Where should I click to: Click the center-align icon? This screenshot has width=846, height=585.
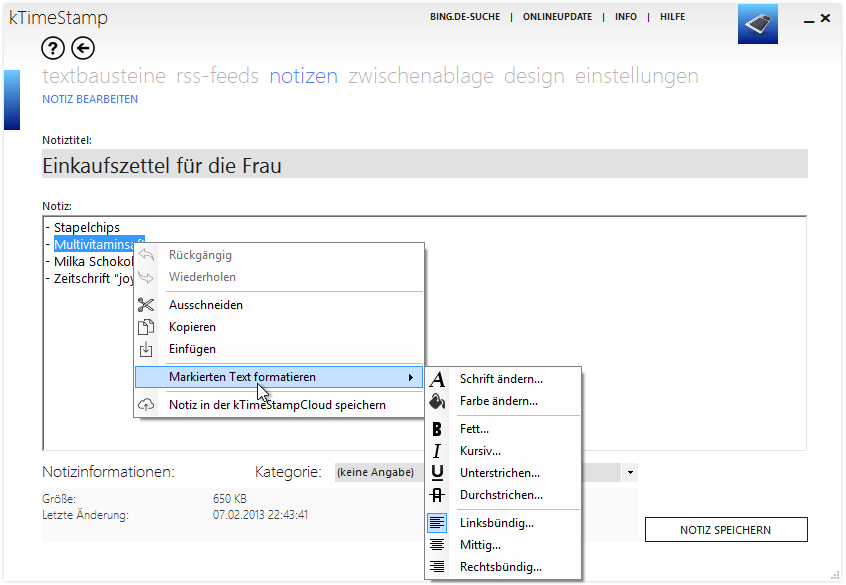(x=437, y=545)
